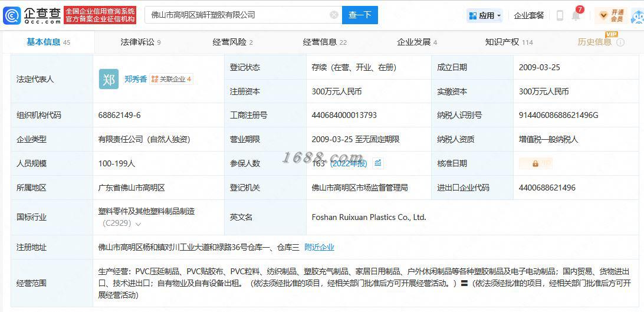Open the 应用 dropdown menu
The width and height of the screenshot is (644, 312).
(x=485, y=15)
